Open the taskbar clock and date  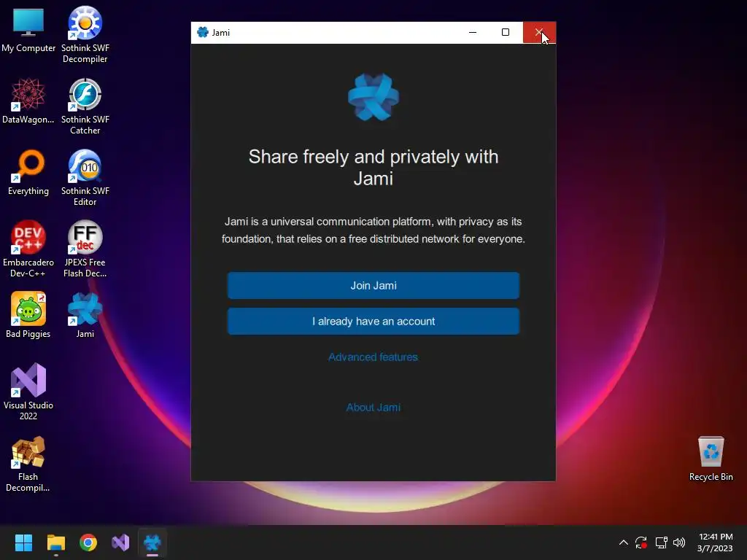[x=715, y=542]
